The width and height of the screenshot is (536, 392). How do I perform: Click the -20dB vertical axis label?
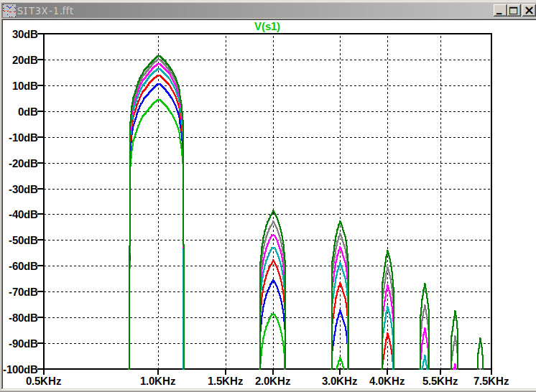coord(23,163)
